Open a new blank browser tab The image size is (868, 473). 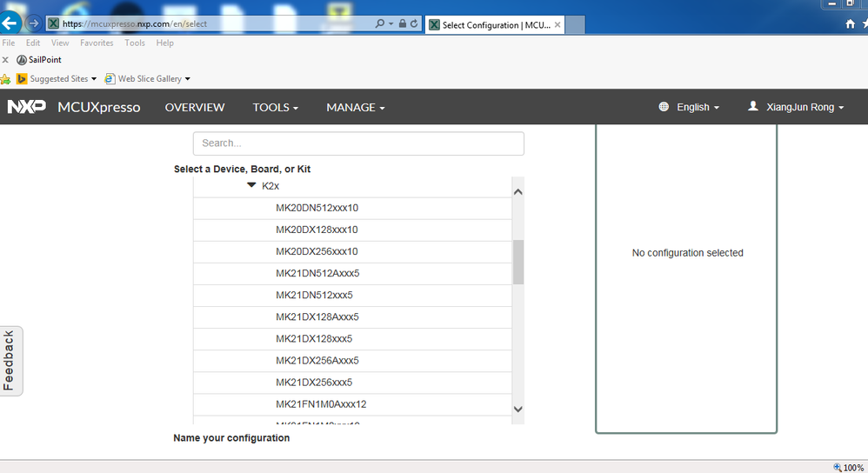click(x=575, y=25)
